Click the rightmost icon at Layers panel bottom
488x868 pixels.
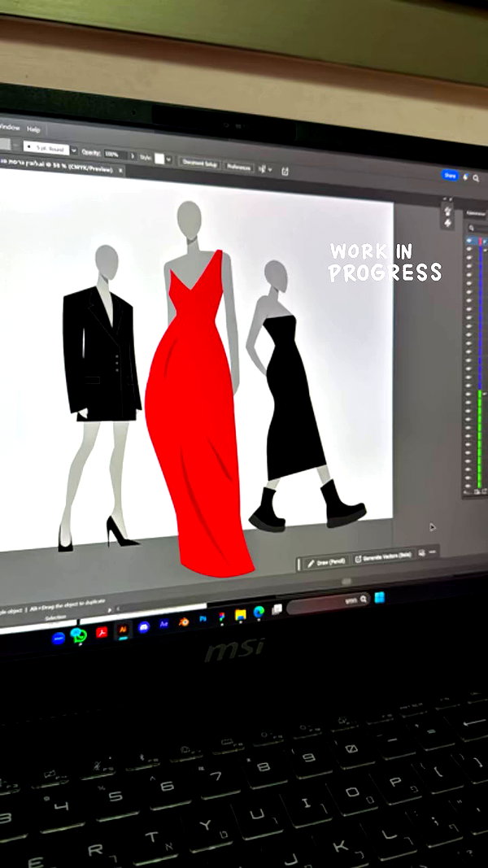click(x=484, y=491)
